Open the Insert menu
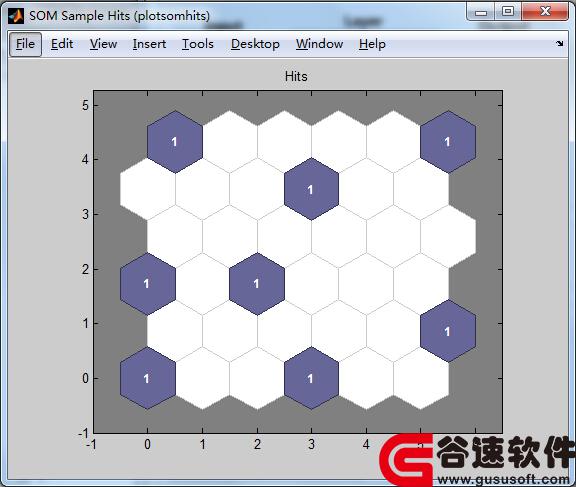Screen dimensions: 576x487 149,44
